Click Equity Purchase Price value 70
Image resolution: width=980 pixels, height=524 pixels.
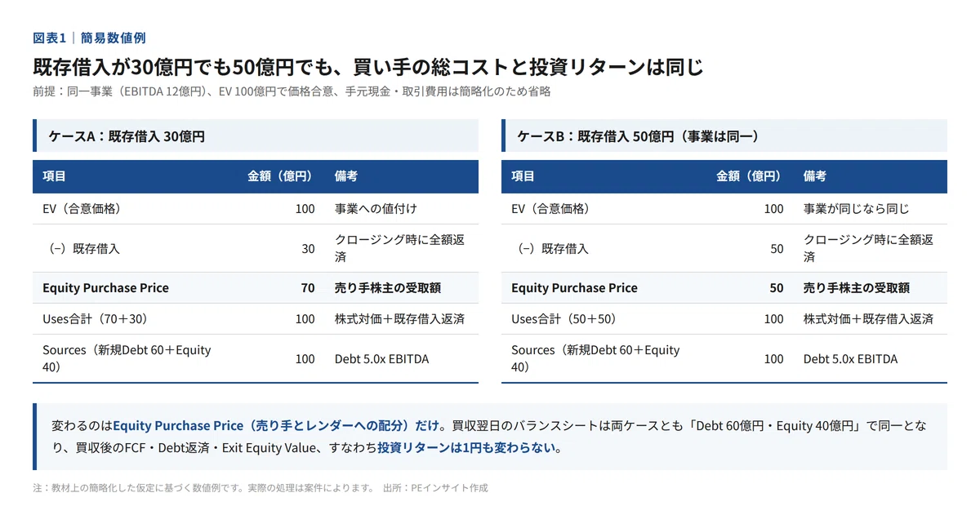click(307, 288)
